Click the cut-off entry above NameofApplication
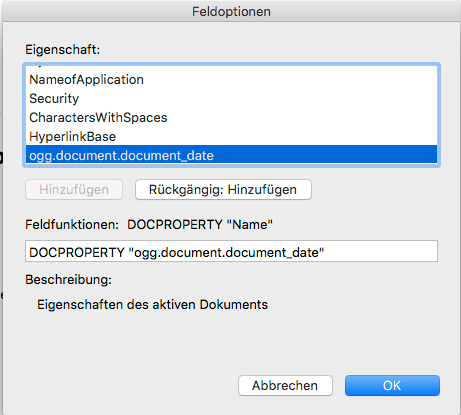This screenshot has width=461, height=415. coord(231,67)
